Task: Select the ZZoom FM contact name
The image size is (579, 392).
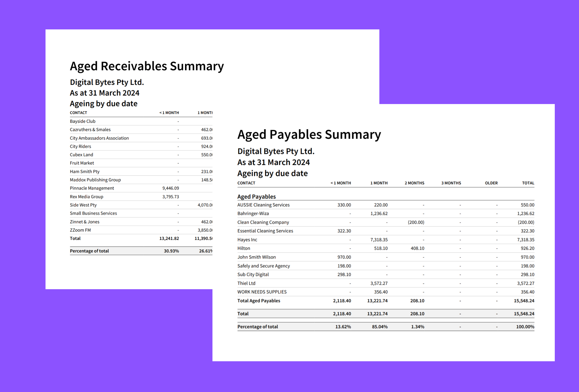Action: tap(80, 230)
